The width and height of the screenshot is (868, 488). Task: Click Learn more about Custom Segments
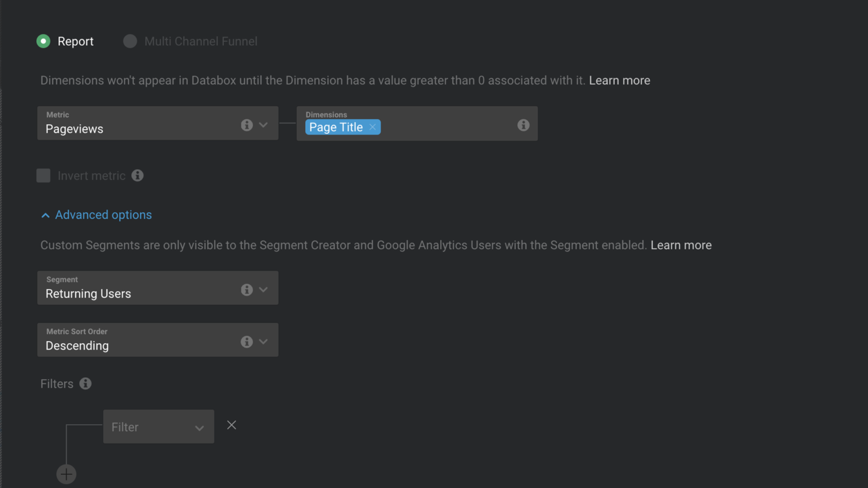point(681,245)
